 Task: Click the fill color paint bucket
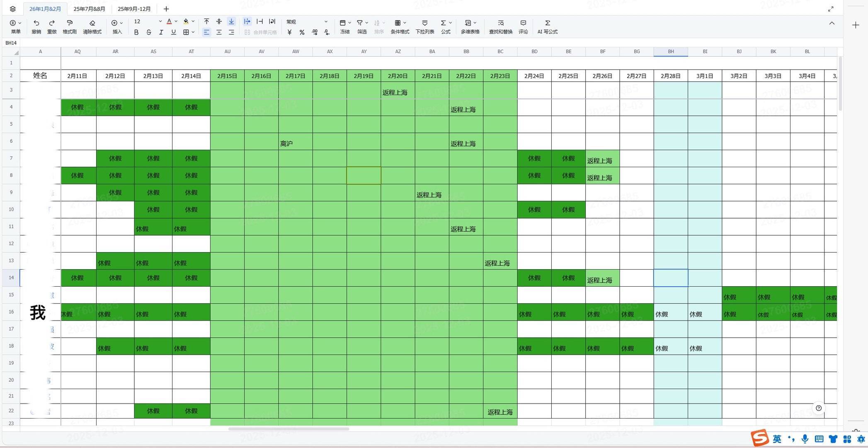click(x=186, y=22)
